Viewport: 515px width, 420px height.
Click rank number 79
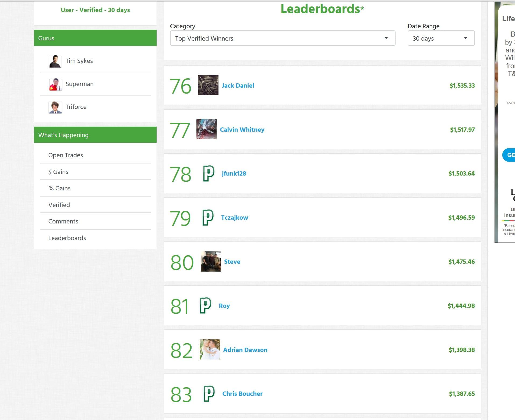tap(180, 218)
